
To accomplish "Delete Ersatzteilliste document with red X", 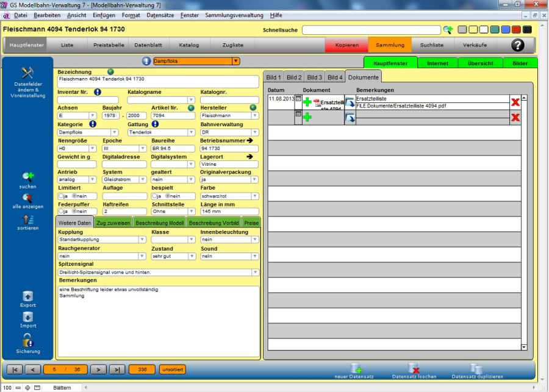I will click(515, 102).
